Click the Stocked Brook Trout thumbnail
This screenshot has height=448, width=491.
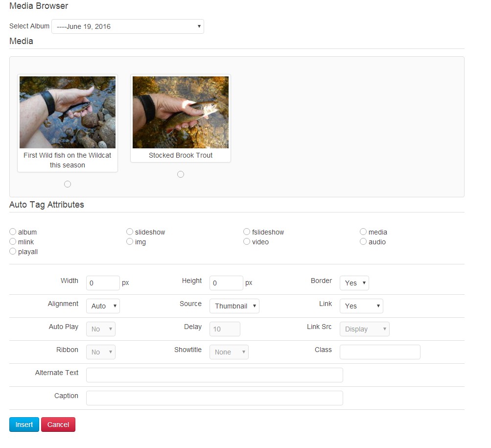[181, 112]
